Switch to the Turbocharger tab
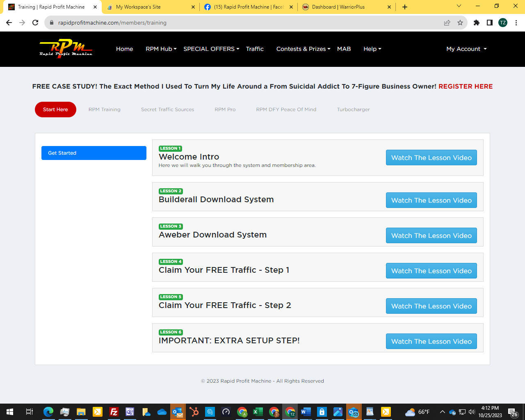 tap(353, 110)
